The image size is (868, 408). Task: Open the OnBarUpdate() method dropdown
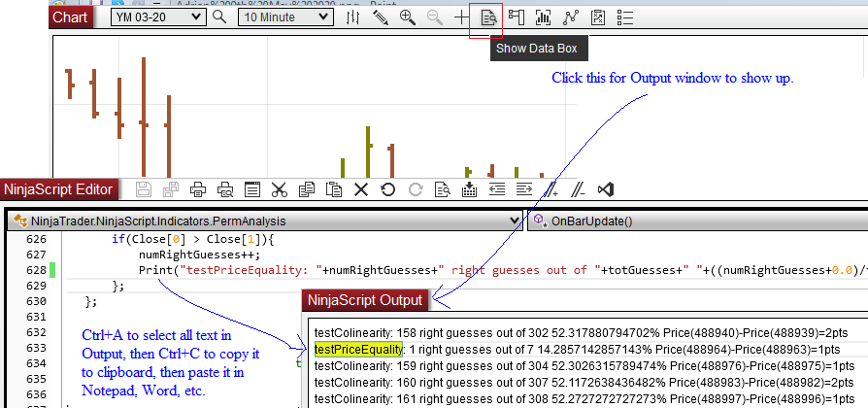click(697, 221)
